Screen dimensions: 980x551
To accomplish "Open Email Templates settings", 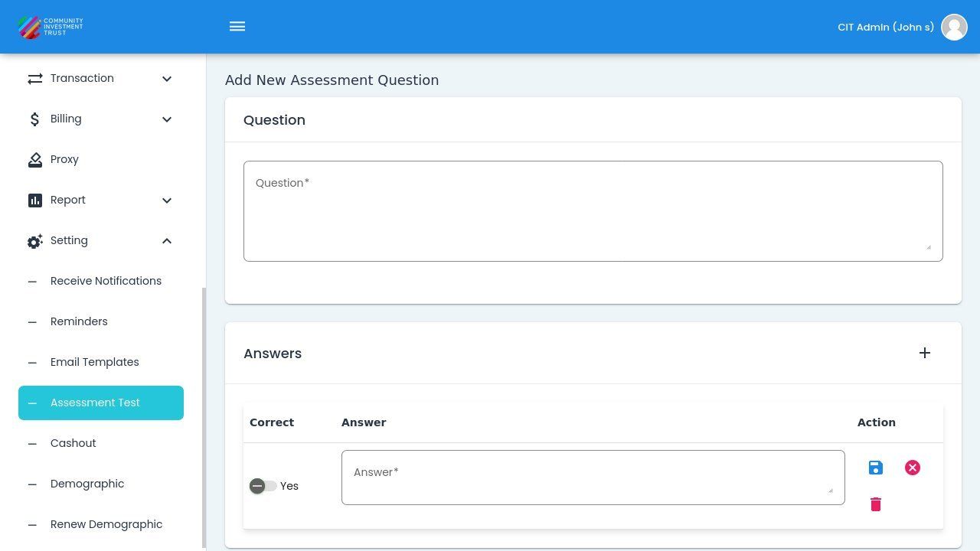I will 95,362.
